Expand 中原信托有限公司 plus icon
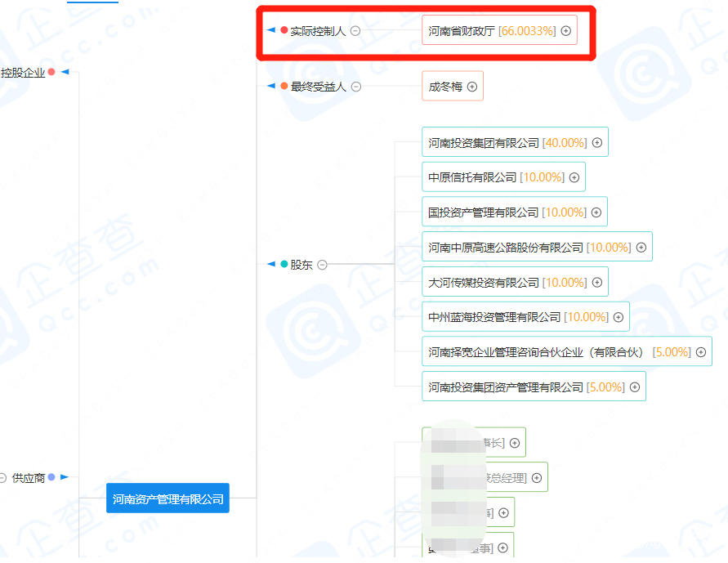Image resolution: width=728 pixels, height=563 pixels. pyautogui.click(x=574, y=177)
